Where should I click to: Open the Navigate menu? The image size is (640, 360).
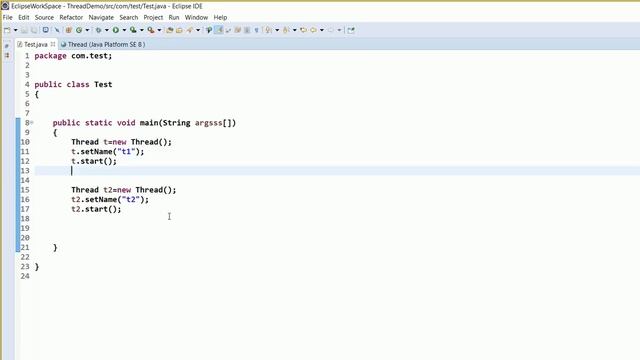point(101,18)
